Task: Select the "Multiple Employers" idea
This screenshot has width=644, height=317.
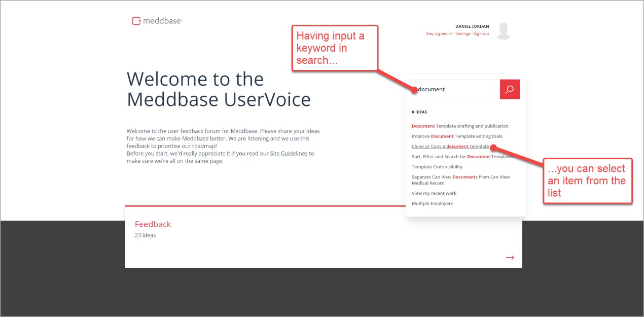Action: 433,203
